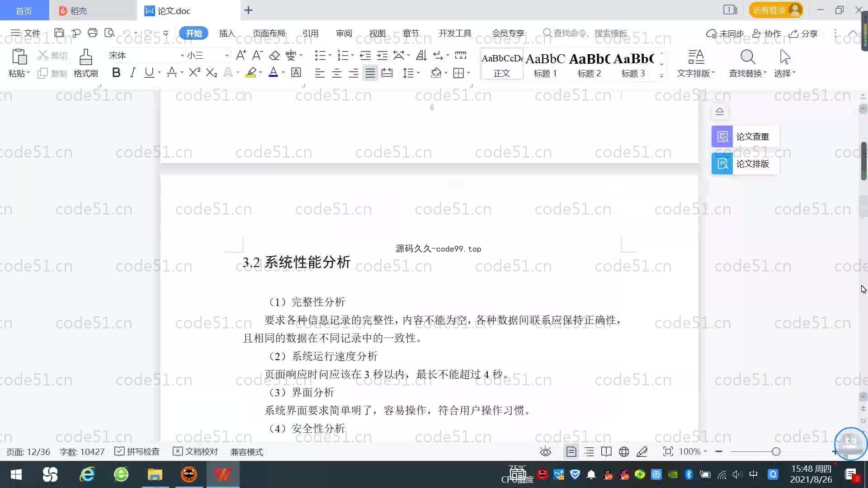Increase paragraph indent
The image size is (868, 488).
(382, 55)
